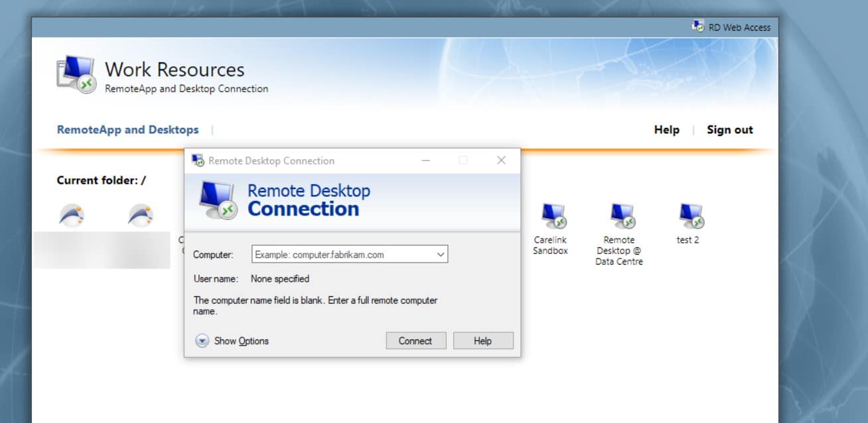
Task: Click the Help button in the dialog
Action: [483, 341]
